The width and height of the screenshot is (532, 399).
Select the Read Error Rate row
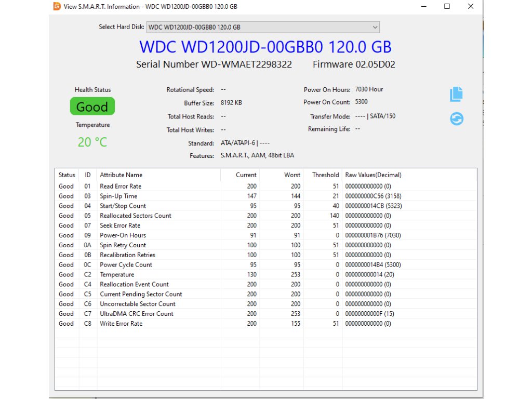tap(121, 187)
